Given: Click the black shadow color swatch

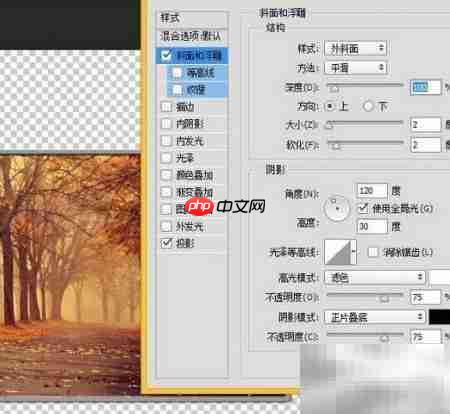Looking at the screenshot, I should (440, 317).
